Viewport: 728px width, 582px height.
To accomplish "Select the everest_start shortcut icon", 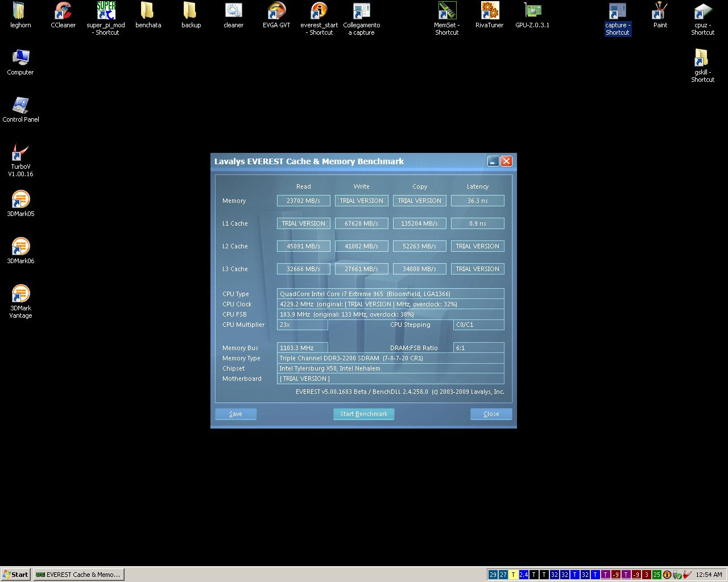I will click(319, 18).
